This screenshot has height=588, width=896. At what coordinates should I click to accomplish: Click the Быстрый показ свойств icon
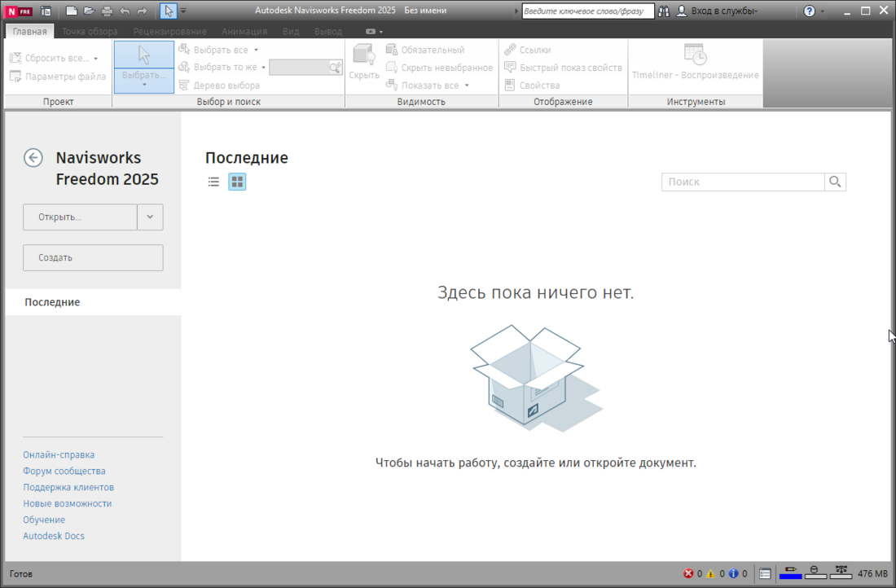[x=510, y=68]
